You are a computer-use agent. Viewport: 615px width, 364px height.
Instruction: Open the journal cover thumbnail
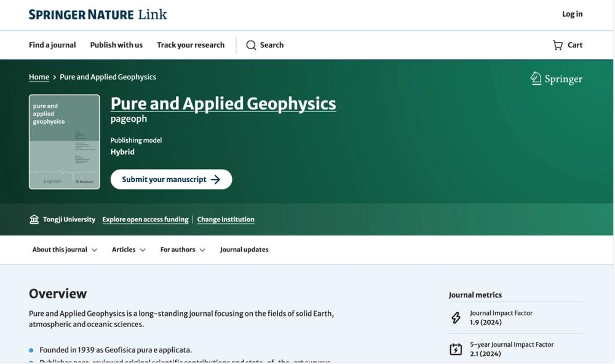pos(65,141)
